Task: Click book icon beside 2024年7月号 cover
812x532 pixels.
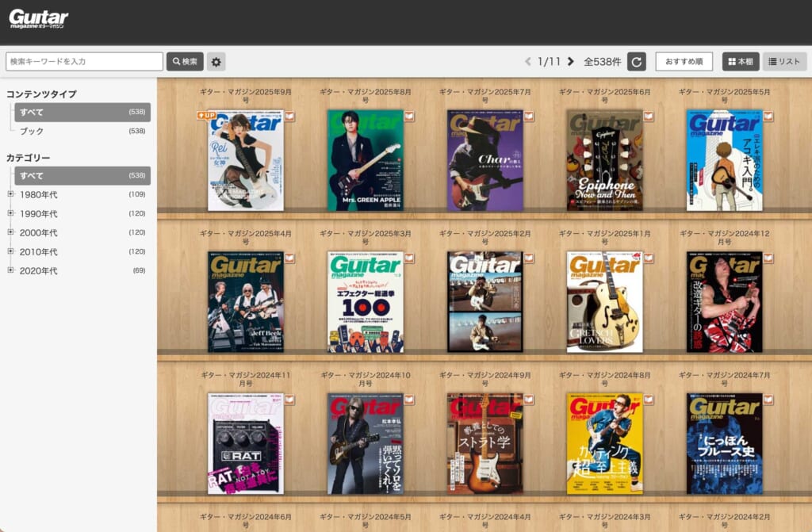Action: pos(768,400)
